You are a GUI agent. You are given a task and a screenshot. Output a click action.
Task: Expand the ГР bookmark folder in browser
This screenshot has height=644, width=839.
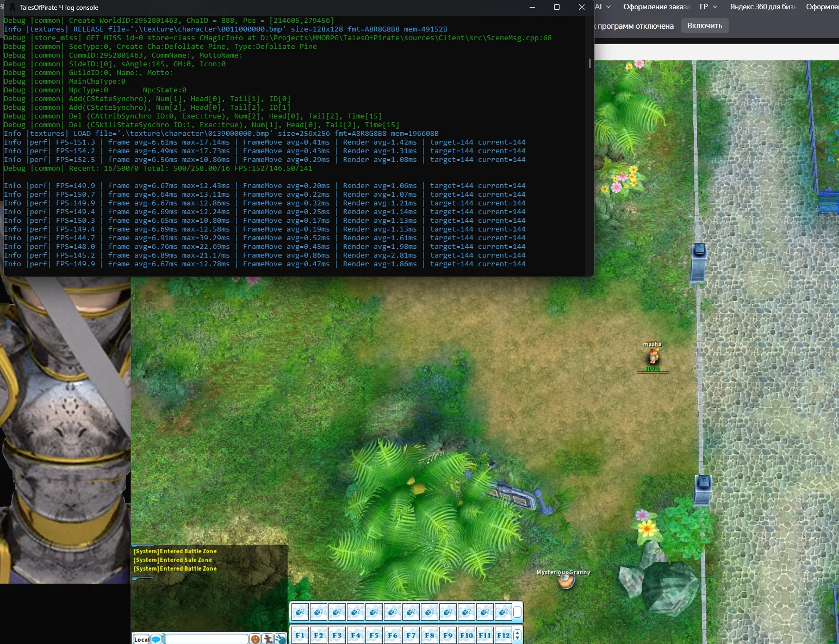pyautogui.click(x=709, y=7)
